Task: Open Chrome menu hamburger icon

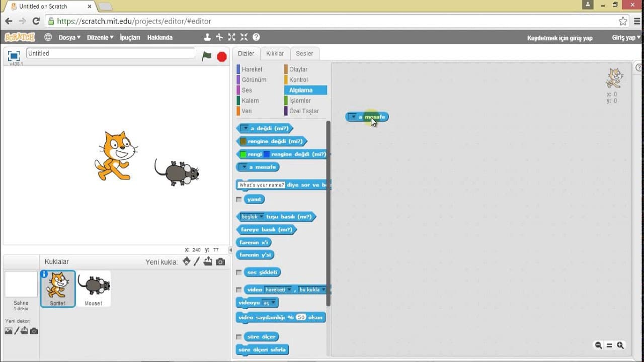Action: [x=637, y=21]
